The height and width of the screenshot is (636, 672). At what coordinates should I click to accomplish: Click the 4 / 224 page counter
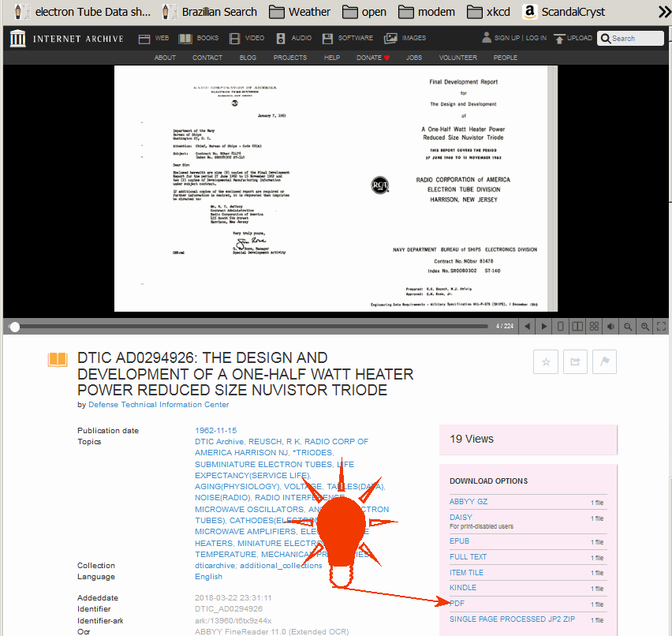coord(505,327)
